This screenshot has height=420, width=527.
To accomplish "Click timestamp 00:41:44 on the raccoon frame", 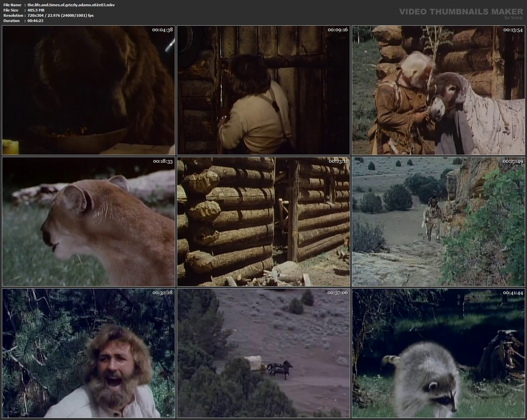I will pos(513,292).
